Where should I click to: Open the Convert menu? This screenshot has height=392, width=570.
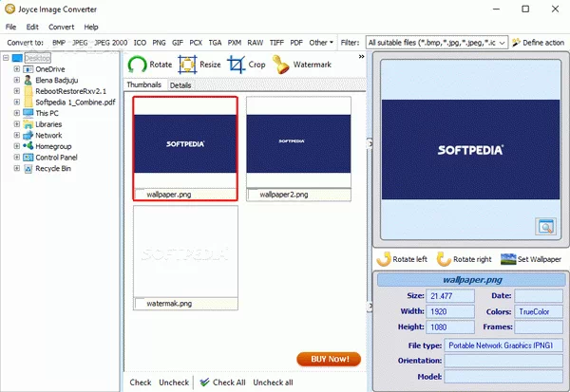pos(60,27)
